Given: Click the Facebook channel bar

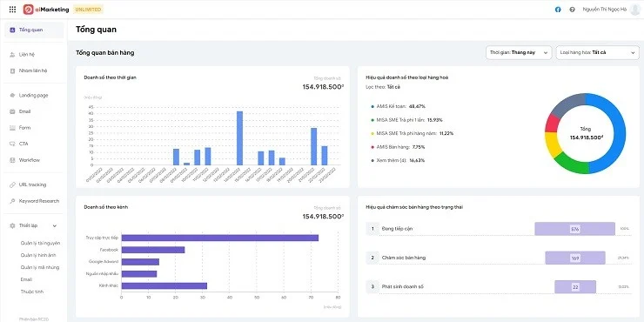Looking at the screenshot, I should [153, 250].
